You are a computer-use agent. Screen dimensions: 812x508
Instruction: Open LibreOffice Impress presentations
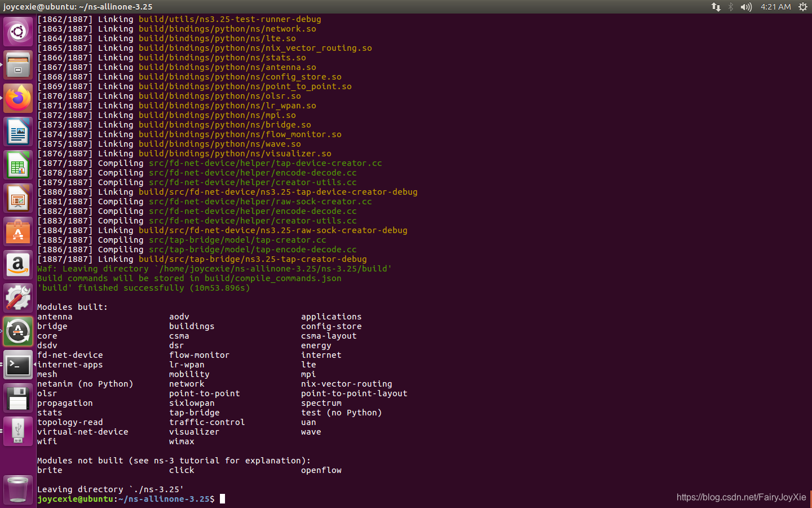pyautogui.click(x=18, y=198)
